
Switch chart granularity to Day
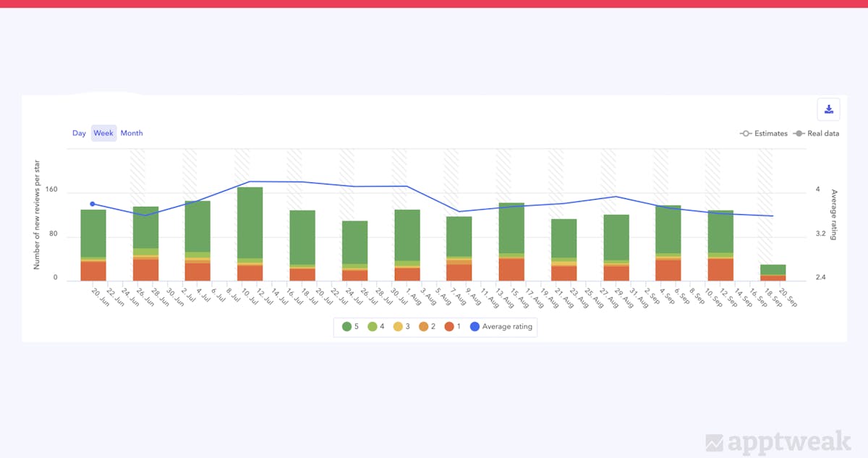pos(79,133)
